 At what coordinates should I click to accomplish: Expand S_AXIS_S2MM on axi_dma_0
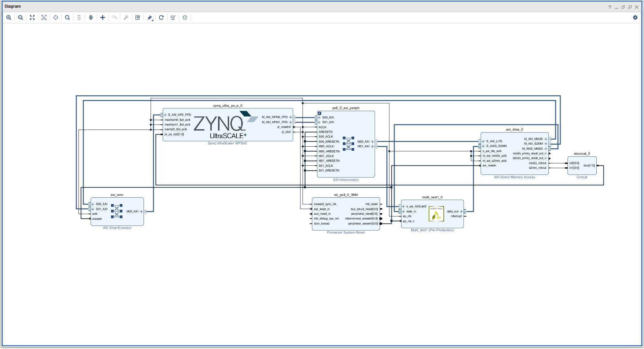483,146
